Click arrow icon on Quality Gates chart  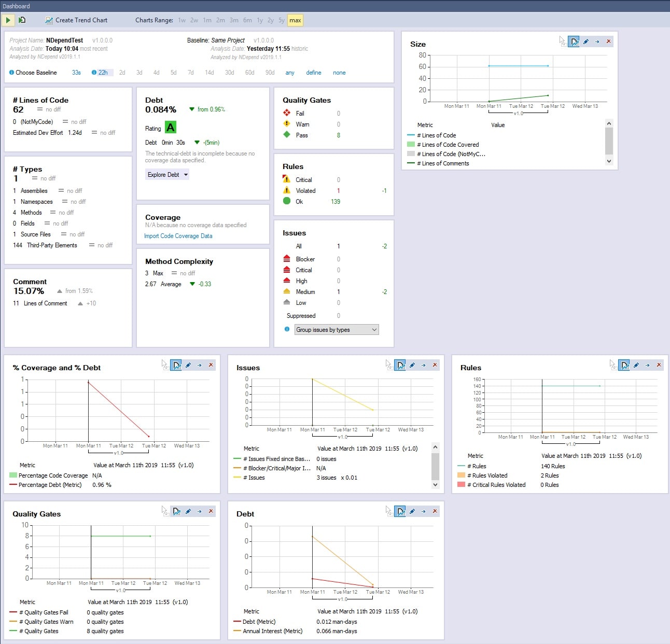200,511
